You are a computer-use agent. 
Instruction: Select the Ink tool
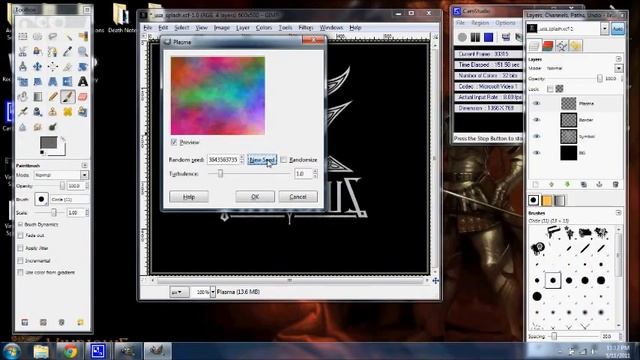click(x=38, y=111)
